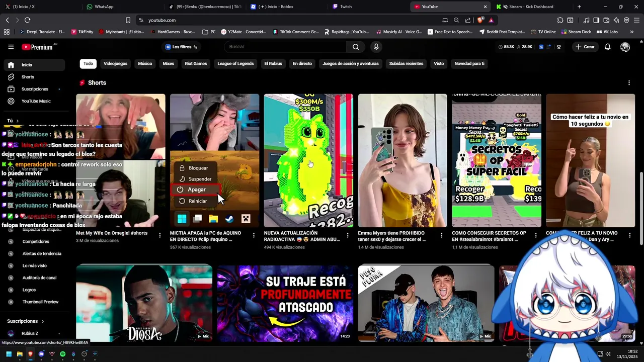This screenshot has width=644, height=362.
Task: Click the Brave Rewards triangle icon
Action: 491,20
